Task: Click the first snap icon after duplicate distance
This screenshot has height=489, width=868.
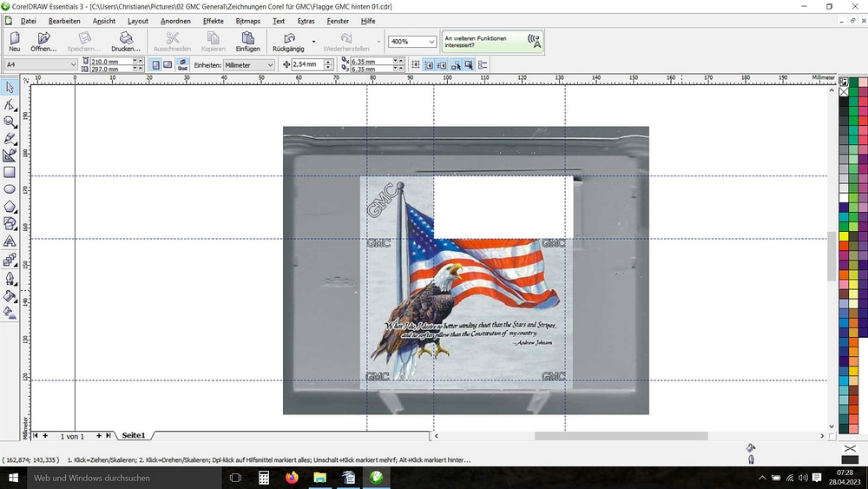Action: [416, 65]
